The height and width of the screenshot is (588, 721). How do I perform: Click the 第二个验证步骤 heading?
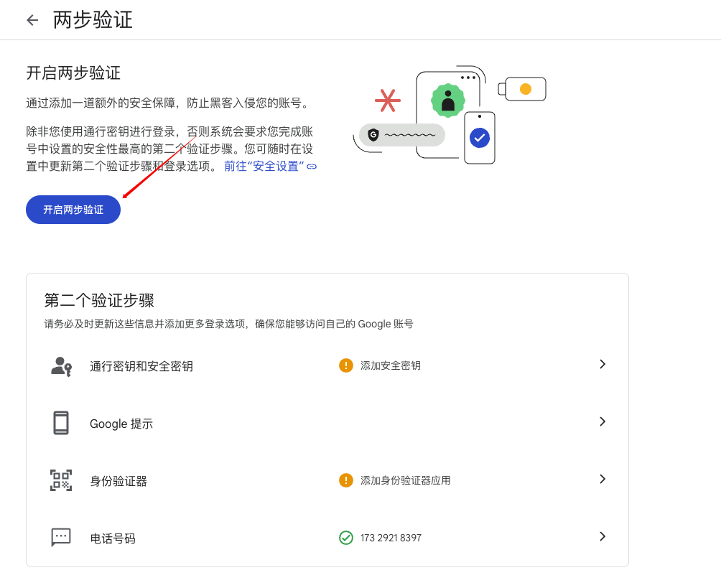click(99, 300)
